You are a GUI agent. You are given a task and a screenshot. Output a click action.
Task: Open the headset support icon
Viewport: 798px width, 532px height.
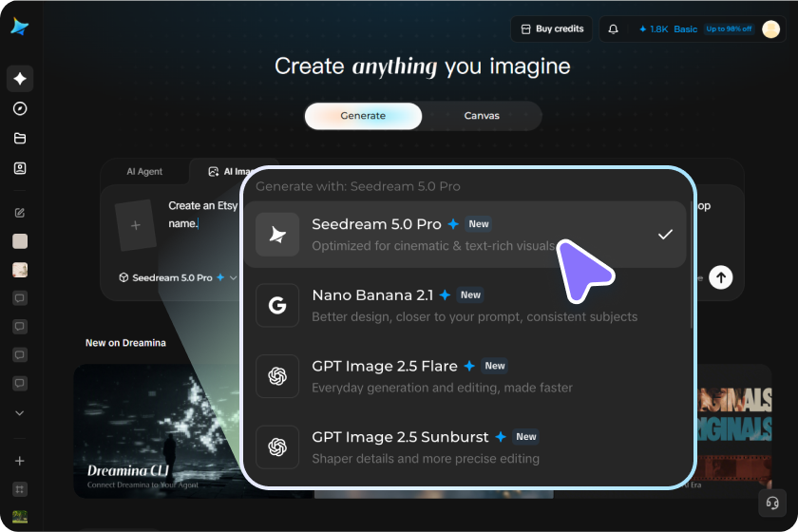point(772,503)
